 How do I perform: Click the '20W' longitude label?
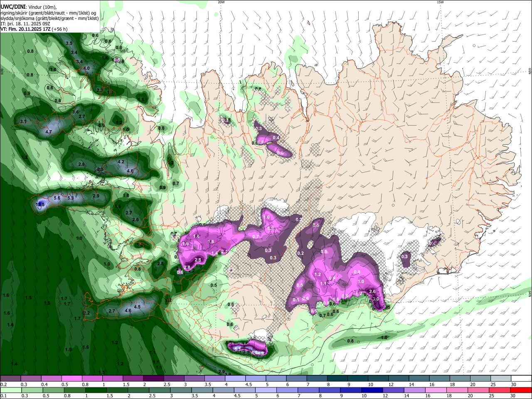click(221, 2)
